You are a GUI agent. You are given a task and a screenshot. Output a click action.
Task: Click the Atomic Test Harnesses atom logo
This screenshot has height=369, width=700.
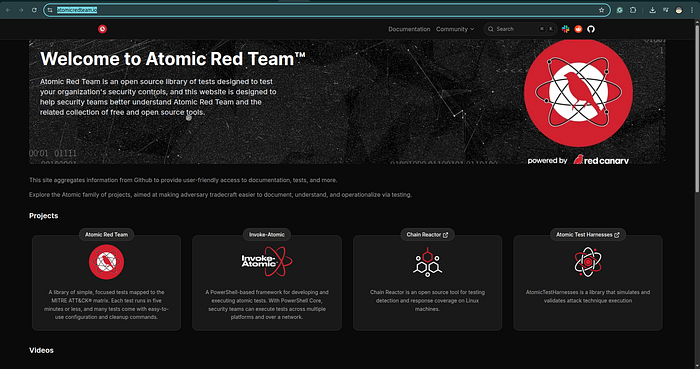588,262
